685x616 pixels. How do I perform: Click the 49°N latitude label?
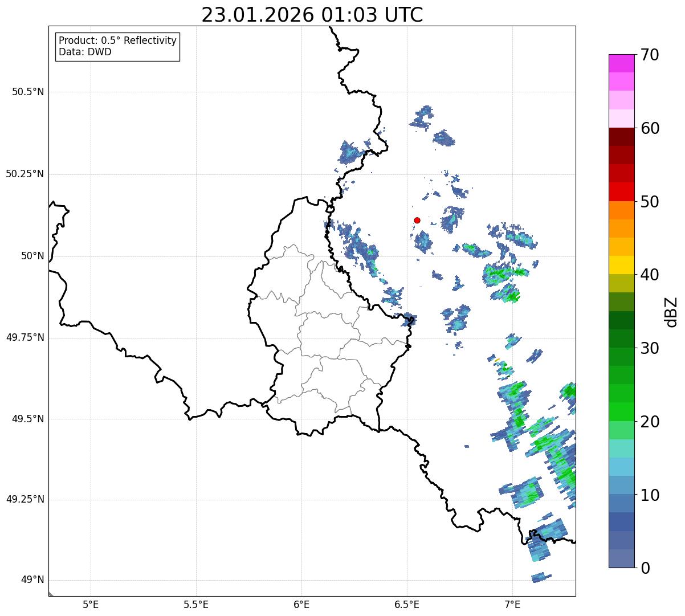32,580
